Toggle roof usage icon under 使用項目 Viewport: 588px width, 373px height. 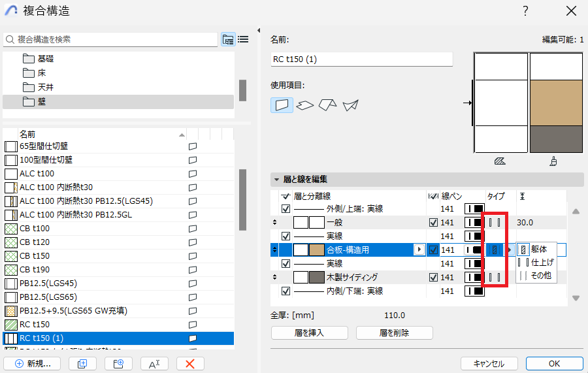pos(328,105)
